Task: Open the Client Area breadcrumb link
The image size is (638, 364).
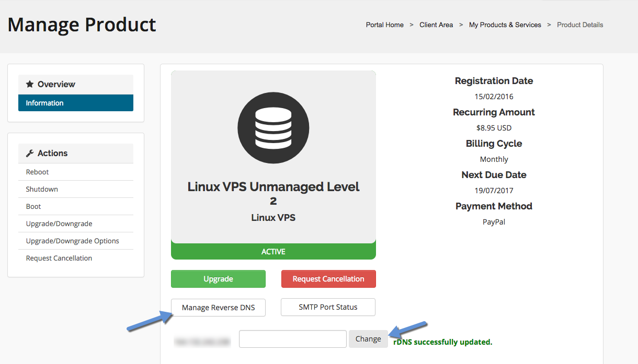Action: coord(436,25)
